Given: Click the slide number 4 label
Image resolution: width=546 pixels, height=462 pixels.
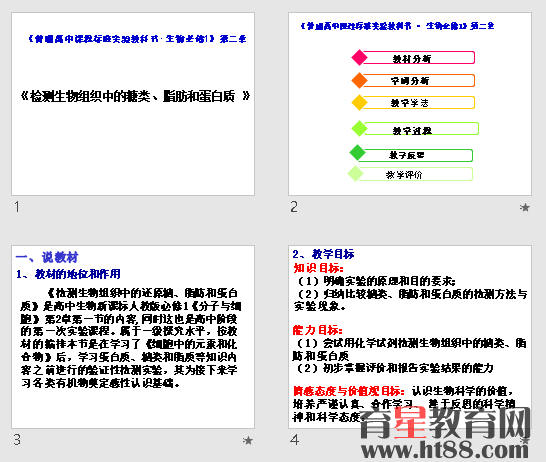Looking at the screenshot, I should [295, 440].
